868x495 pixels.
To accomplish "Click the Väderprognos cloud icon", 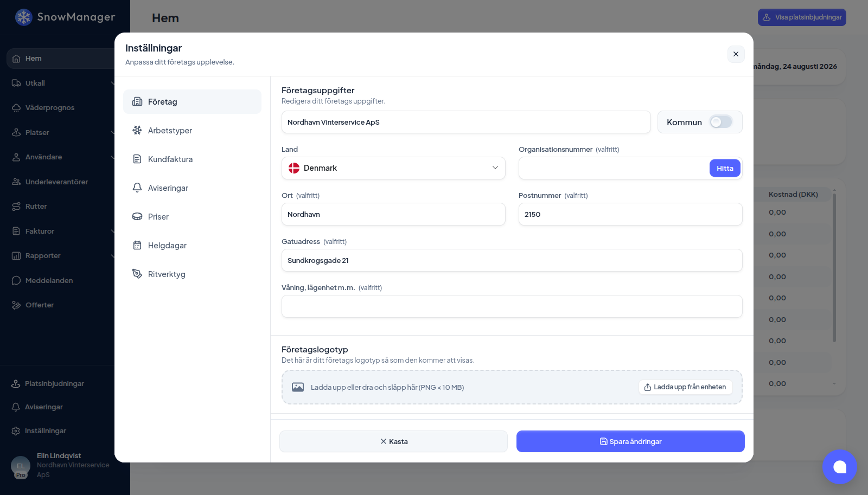I will click(16, 108).
